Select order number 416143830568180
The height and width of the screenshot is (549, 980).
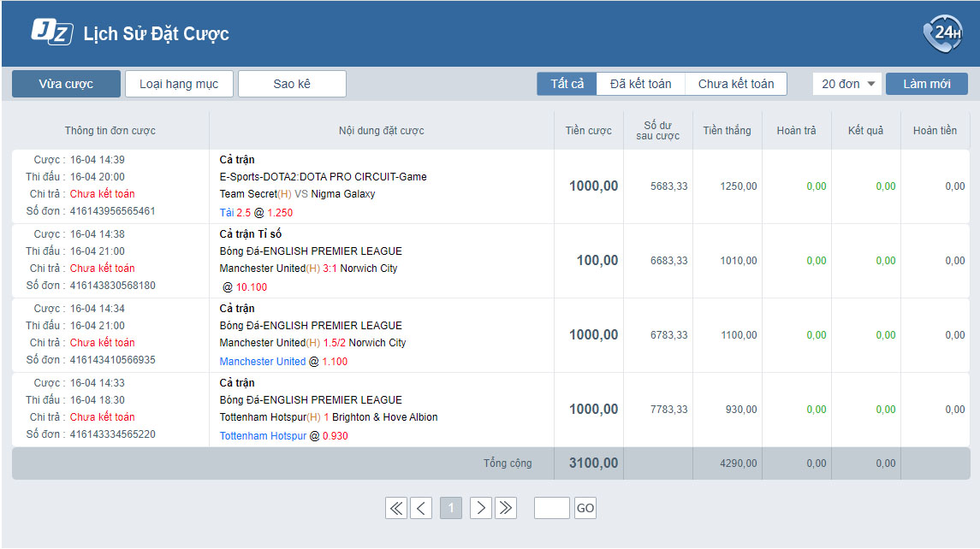[x=112, y=286]
